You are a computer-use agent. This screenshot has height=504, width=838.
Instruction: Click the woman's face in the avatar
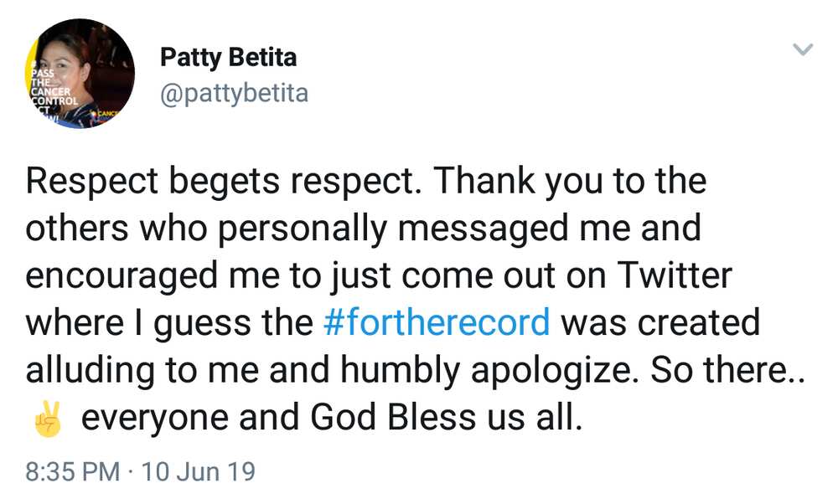(x=65, y=59)
